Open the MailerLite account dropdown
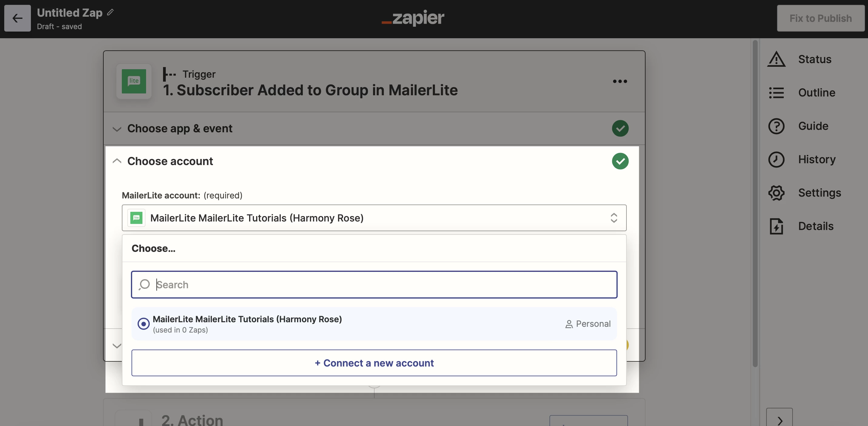The height and width of the screenshot is (426, 868). [374, 218]
